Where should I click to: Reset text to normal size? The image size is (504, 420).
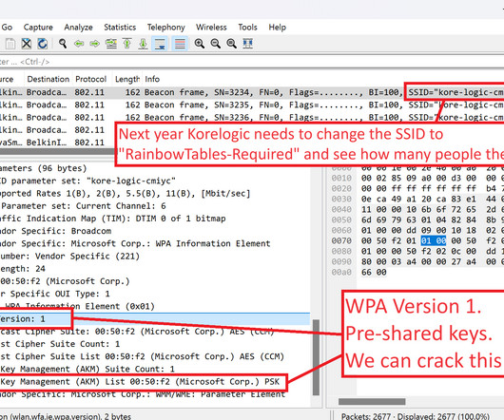tap(231, 44)
